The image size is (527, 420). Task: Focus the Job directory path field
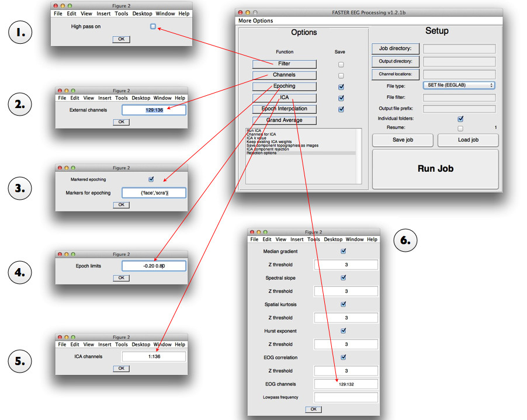pos(459,49)
